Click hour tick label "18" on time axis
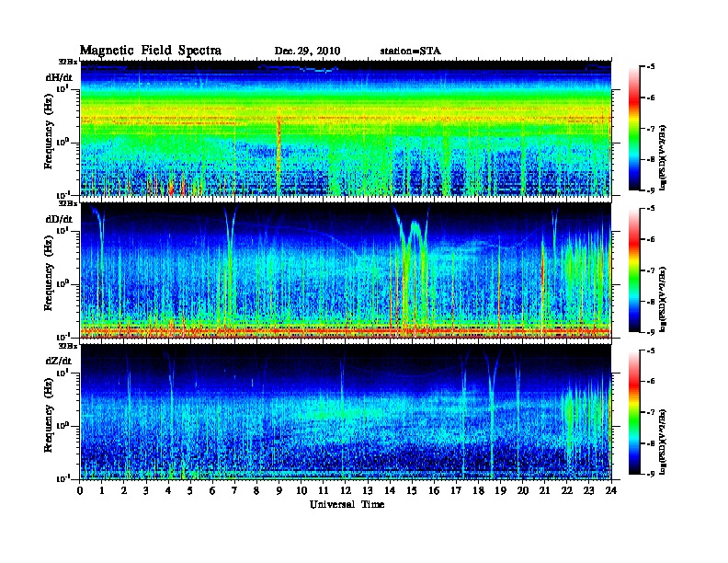The height and width of the screenshot is (563, 728). [478, 491]
